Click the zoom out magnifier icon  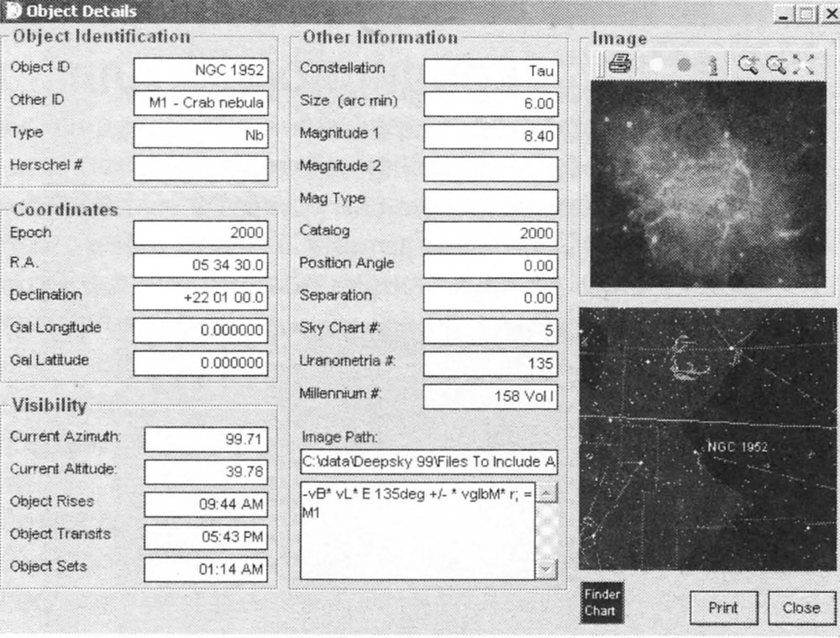tap(776, 65)
